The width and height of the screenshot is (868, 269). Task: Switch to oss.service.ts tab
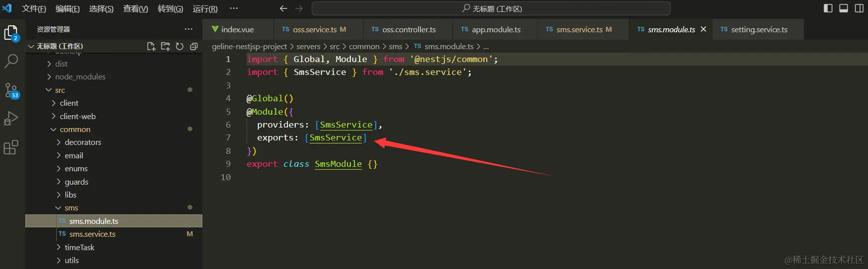tap(318, 29)
